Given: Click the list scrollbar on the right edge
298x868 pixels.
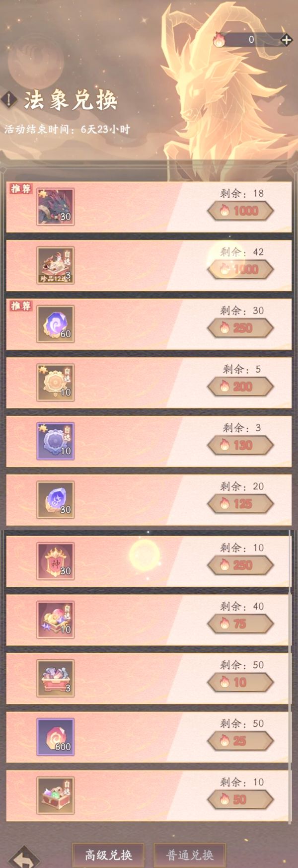Looking at the screenshot, I should pyautogui.click(x=290, y=676).
